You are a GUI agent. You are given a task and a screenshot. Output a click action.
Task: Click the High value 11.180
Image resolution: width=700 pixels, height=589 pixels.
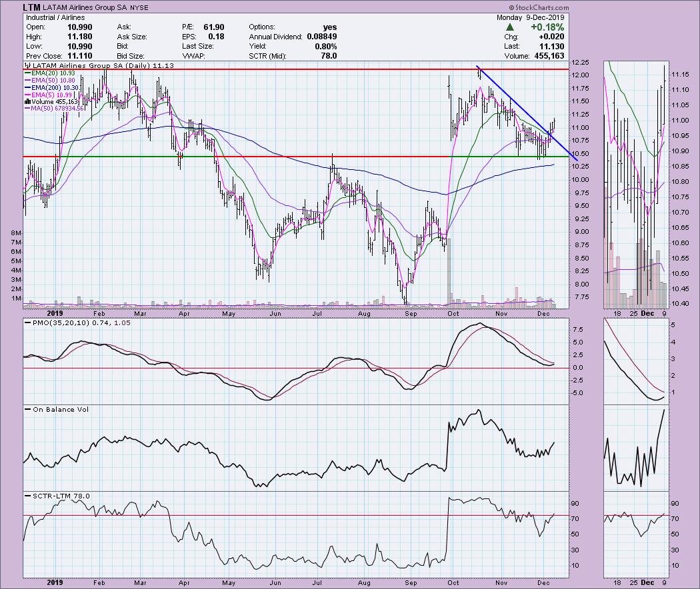point(79,37)
